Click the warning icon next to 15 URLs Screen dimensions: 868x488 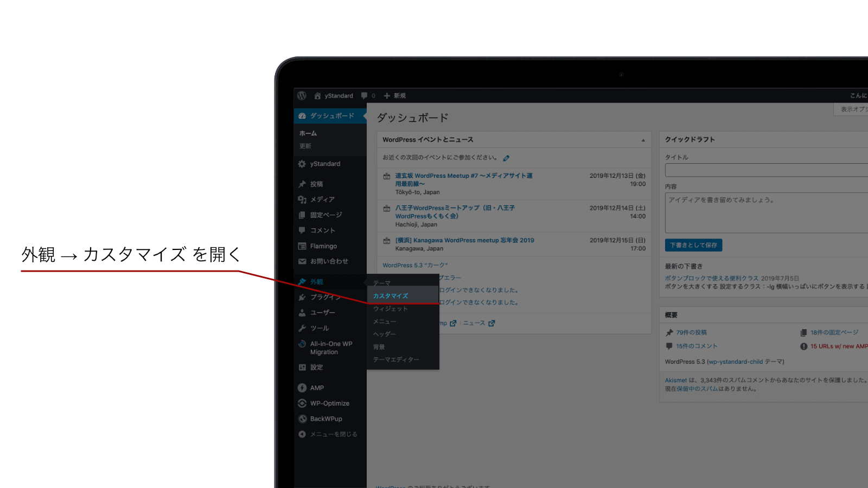click(x=804, y=346)
